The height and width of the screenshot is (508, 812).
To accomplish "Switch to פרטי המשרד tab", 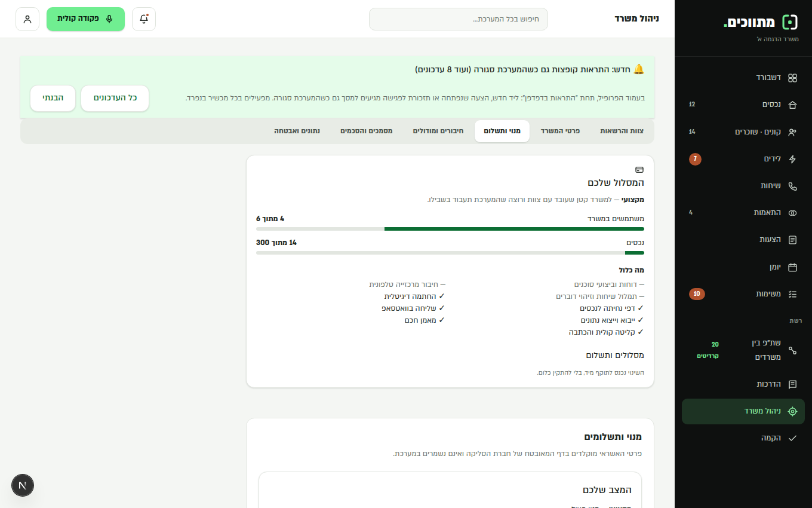I will (x=560, y=131).
